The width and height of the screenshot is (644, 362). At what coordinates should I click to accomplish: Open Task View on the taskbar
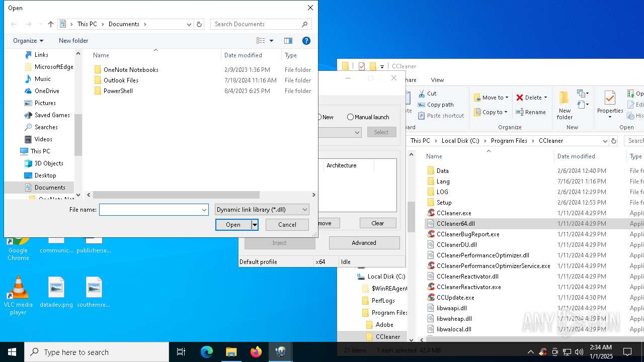(x=181, y=352)
